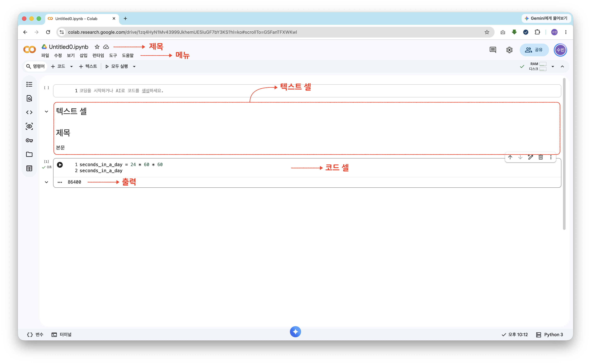Open the 도움말 menu
Screen dimensions: 591x364
point(128,55)
